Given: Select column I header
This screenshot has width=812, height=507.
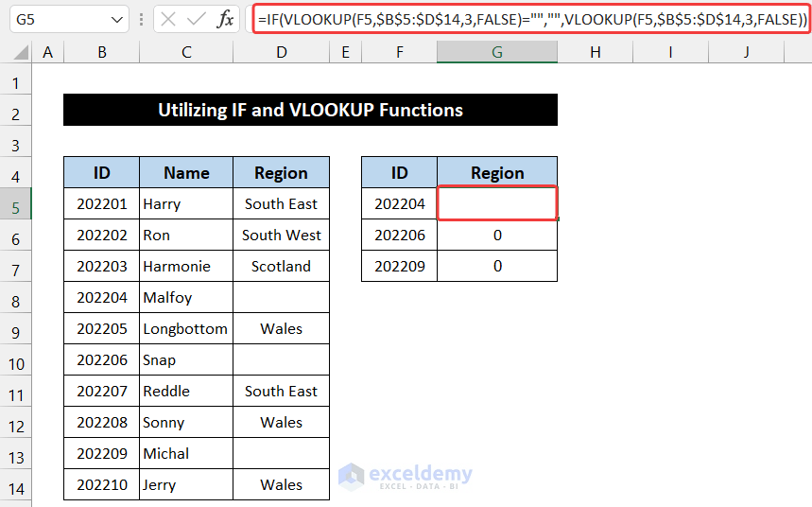Looking at the screenshot, I should (x=670, y=52).
